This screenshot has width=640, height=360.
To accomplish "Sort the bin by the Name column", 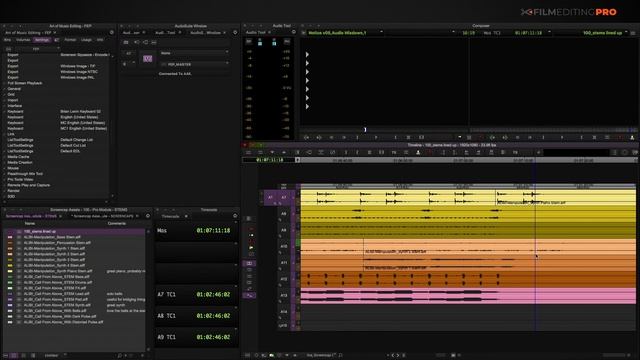I will point(30,224).
